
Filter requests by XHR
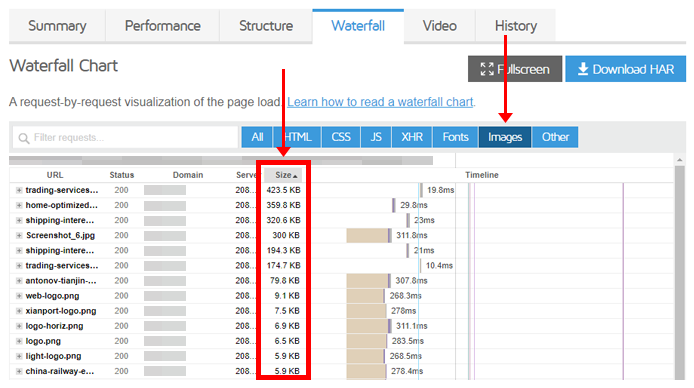click(412, 137)
